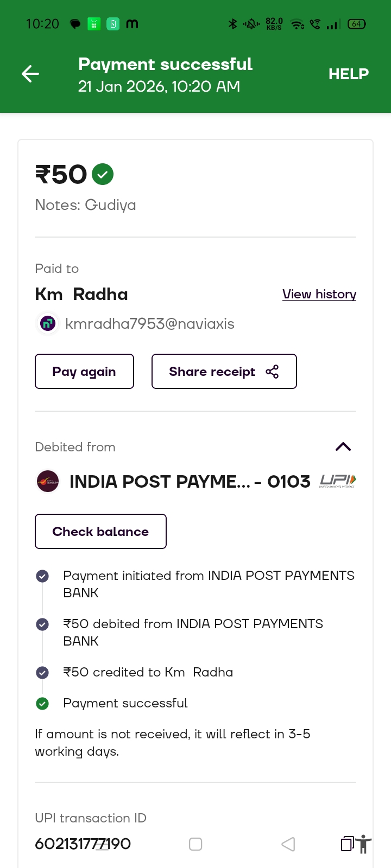Tap the India Post Payments Bank logo

[x=48, y=481]
